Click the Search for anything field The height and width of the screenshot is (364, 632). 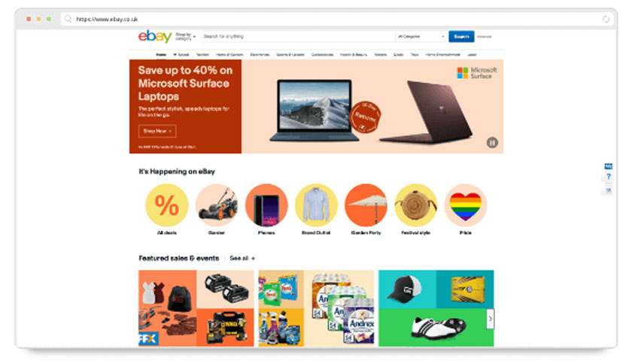(x=298, y=36)
